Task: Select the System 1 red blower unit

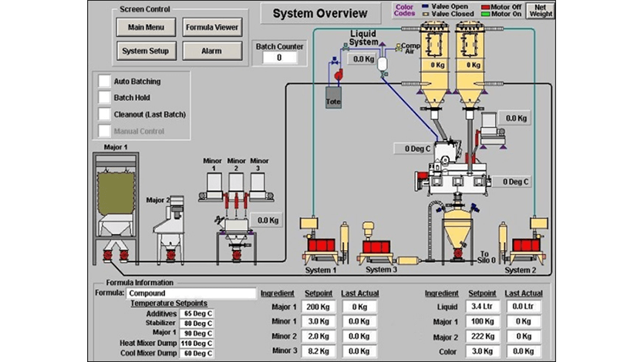Action: click(x=321, y=246)
